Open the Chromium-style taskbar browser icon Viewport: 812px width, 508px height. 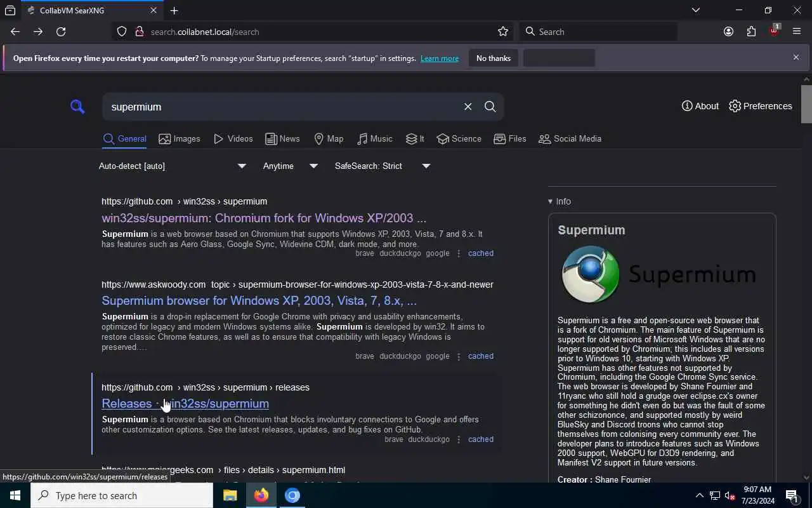[292, 495]
